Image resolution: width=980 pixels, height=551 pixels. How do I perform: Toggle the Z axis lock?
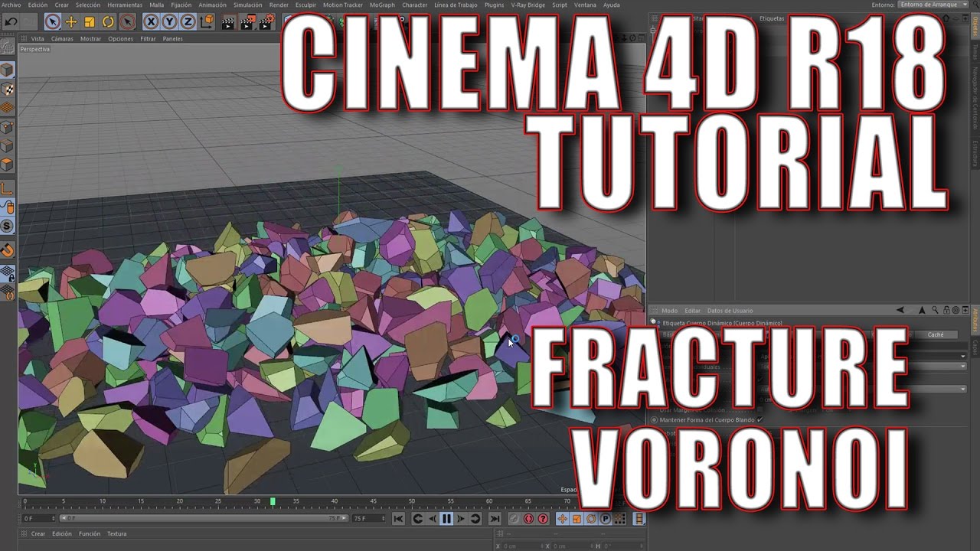188,22
